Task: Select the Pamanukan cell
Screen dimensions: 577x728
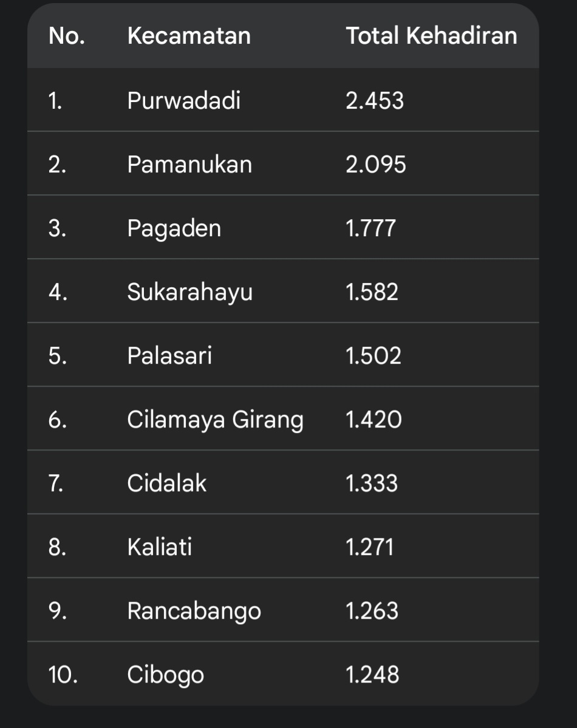Action: (189, 165)
